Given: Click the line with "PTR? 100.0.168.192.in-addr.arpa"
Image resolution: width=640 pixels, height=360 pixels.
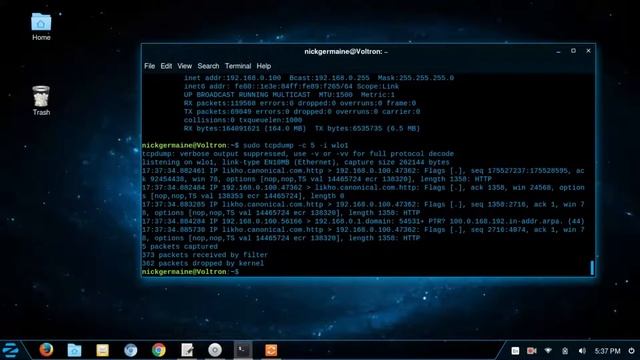Looking at the screenshot, I should [363, 221].
